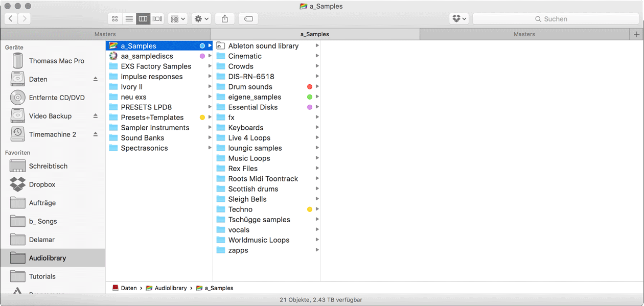Select Thomass Mac Pro in sidebar

coord(53,61)
